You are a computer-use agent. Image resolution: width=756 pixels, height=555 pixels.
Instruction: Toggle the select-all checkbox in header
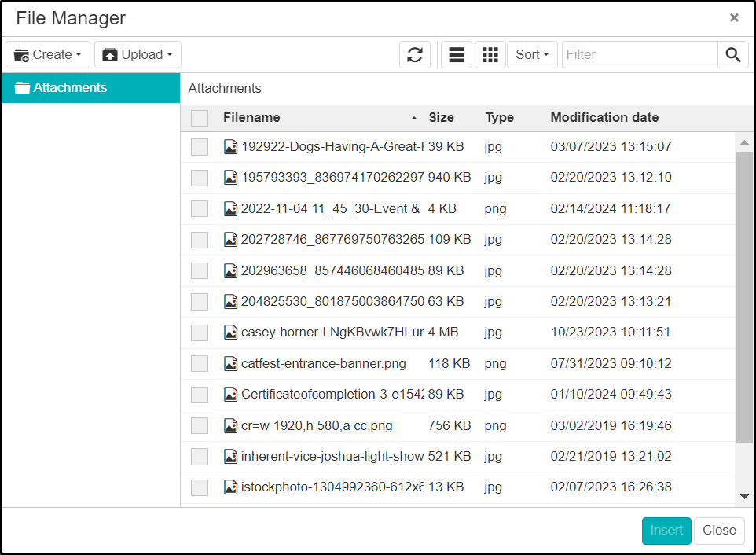click(x=200, y=118)
